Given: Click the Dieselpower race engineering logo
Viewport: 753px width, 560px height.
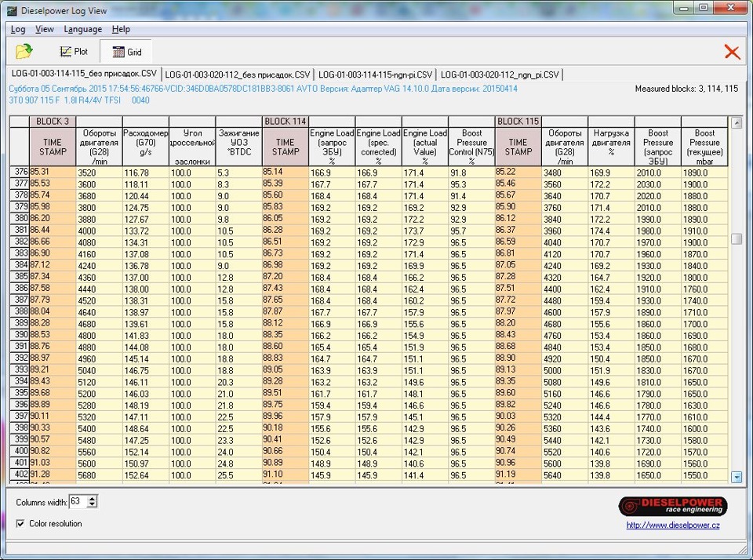Looking at the screenshot, I should pos(672,507).
